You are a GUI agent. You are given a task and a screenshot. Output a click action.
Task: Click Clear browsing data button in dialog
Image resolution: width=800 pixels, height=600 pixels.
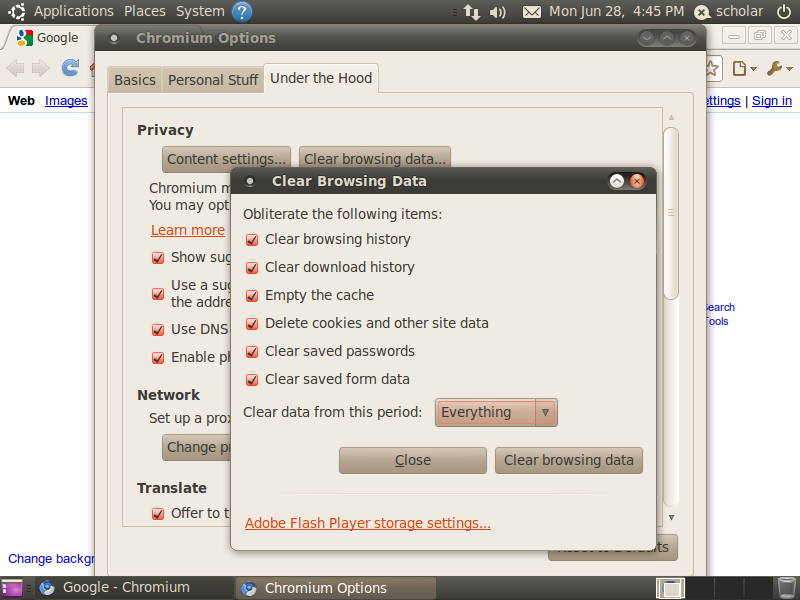coord(568,460)
